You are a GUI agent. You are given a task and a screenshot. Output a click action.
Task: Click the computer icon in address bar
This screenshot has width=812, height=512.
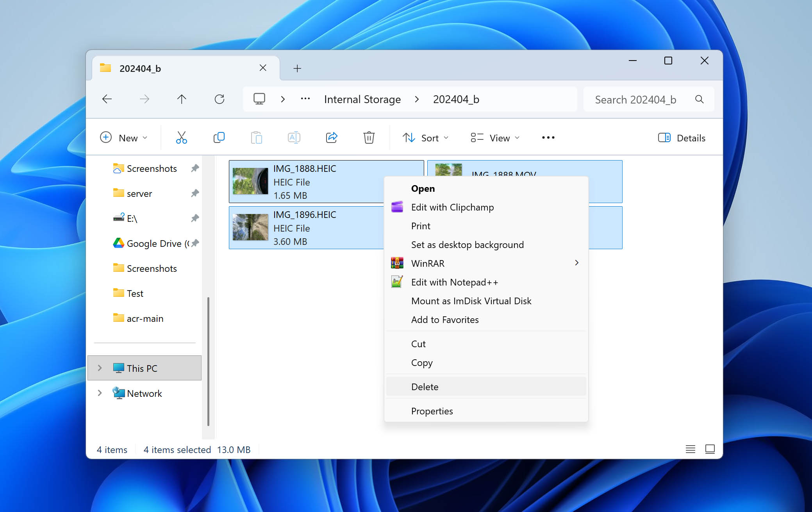(259, 99)
